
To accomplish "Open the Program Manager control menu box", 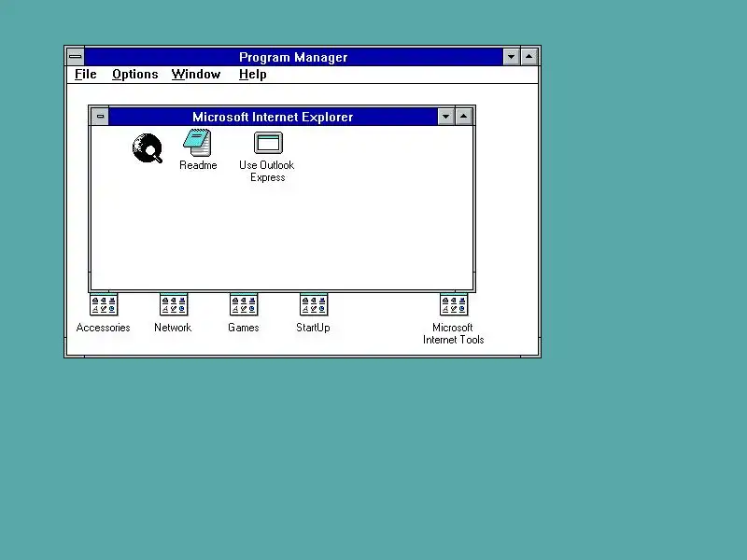I will (x=76, y=57).
